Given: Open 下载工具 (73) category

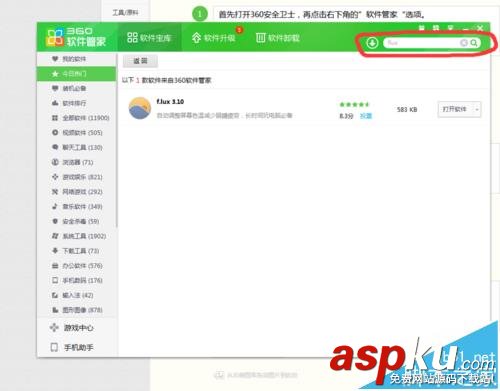Looking at the screenshot, I should (76, 251).
